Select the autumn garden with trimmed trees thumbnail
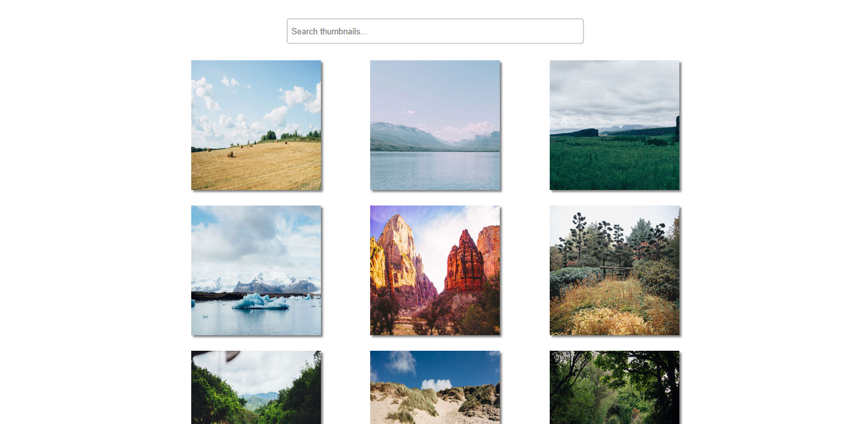The width and height of the screenshot is (868, 424). click(x=615, y=270)
